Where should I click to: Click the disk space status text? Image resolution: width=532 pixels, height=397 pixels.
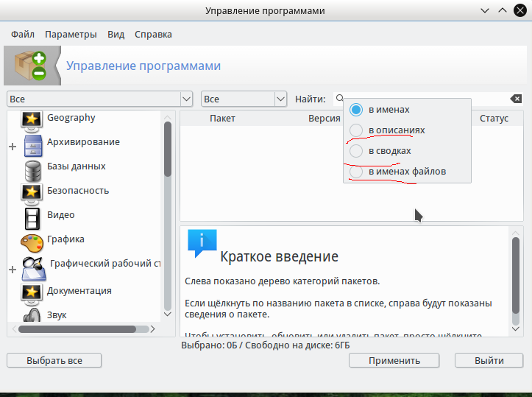[266, 345]
